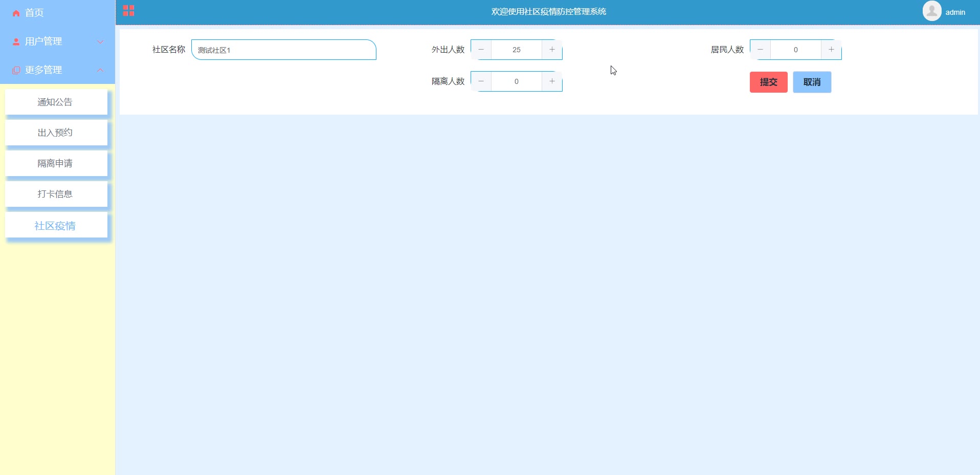Image resolution: width=980 pixels, height=475 pixels.
Task: Click the 更多管理 menu label
Action: click(x=43, y=70)
